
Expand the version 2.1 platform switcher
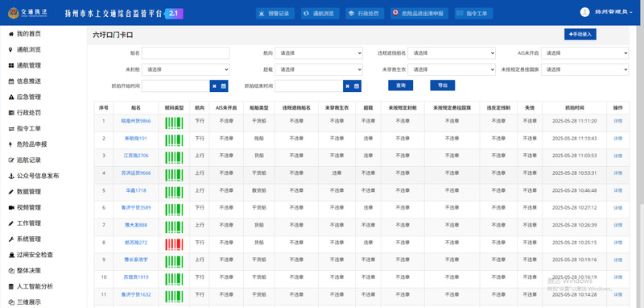(x=174, y=14)
